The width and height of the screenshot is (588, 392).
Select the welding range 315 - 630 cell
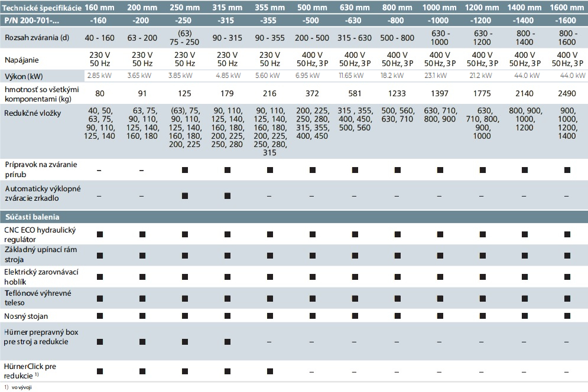click(355, 38)
